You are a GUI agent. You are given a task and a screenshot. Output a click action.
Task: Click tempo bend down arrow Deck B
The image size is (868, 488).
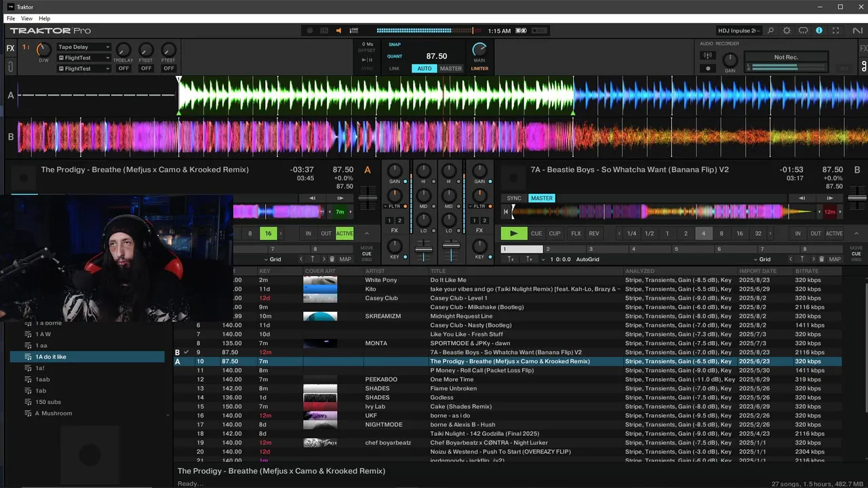(802, 198)
